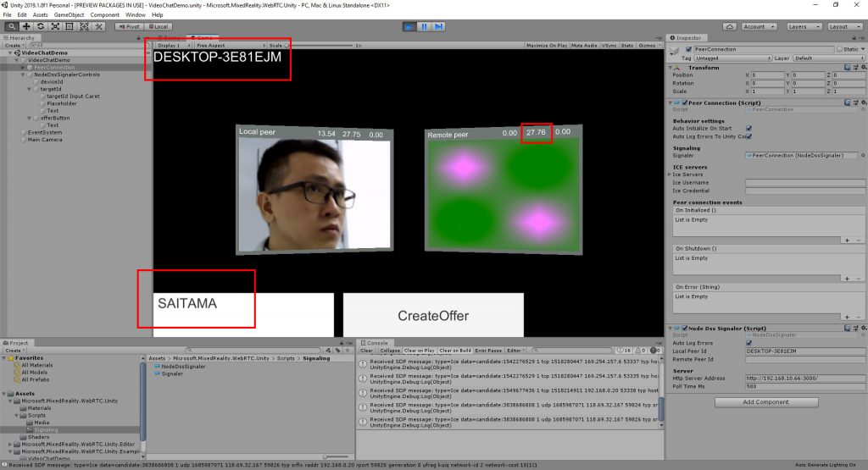Viewport: 868px width, 470px height.
Task: Open the Component menu
Action: pos(104,15)
